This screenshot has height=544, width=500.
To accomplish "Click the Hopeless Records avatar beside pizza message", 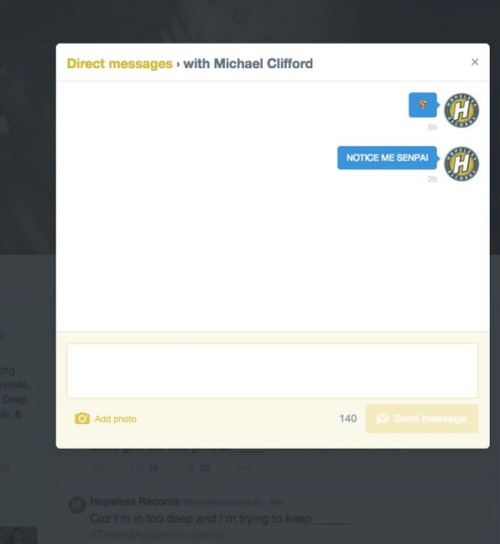I will [461, 110].
